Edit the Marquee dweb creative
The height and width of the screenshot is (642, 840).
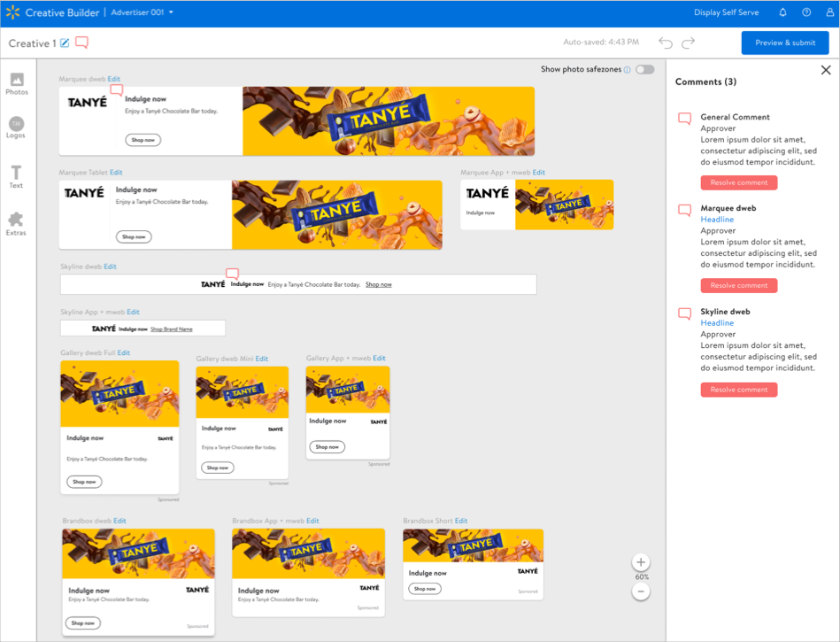113,79
